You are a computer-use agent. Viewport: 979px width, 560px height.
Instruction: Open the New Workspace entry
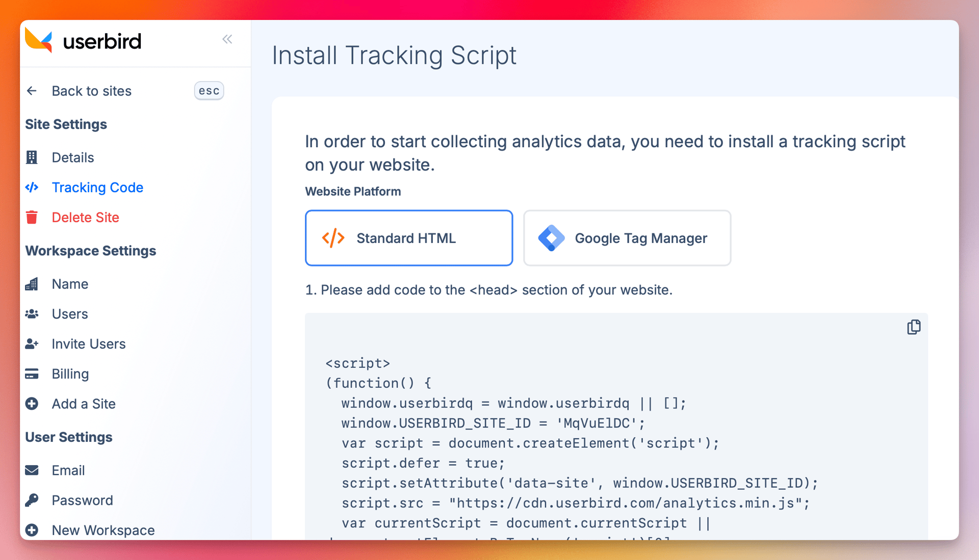[103, 530]
